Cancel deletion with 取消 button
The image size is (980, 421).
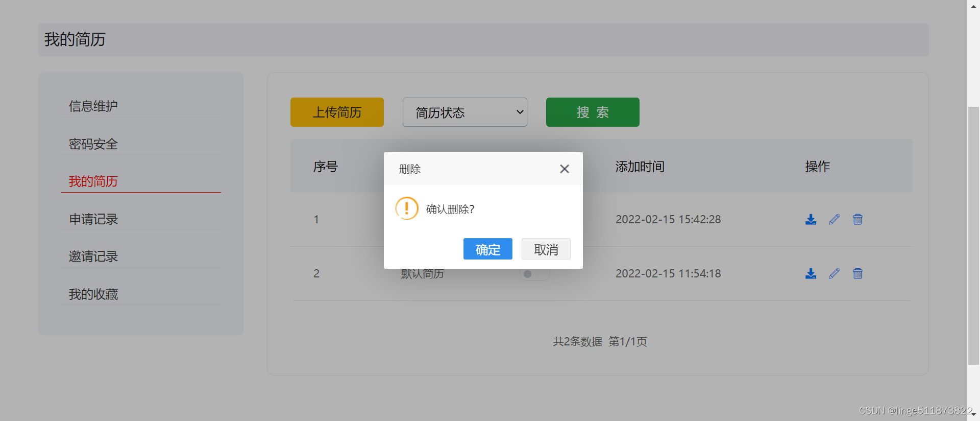tap(546, 249)
